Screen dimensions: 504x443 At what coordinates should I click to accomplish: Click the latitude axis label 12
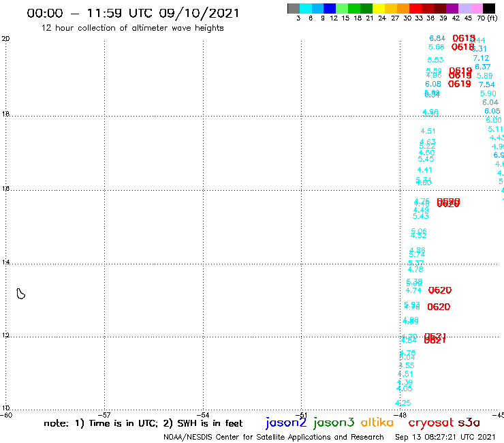[5, 335]
